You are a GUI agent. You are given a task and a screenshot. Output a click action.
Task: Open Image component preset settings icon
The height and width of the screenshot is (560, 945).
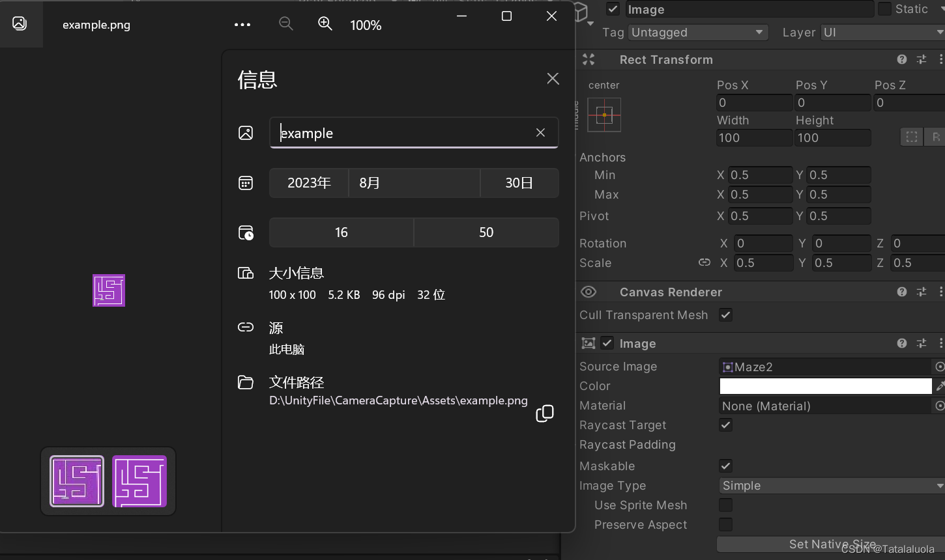point(922,343)
